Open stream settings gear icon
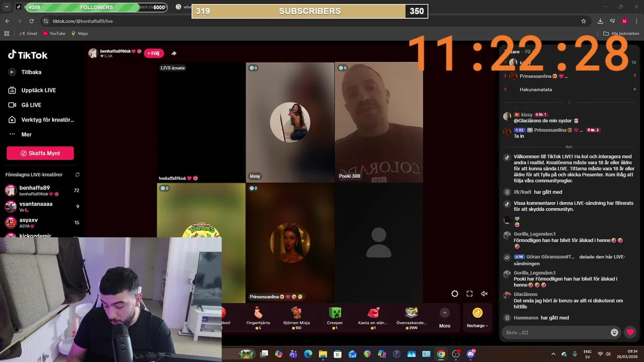This screenshot has height=362, width=644. point(455,294)
